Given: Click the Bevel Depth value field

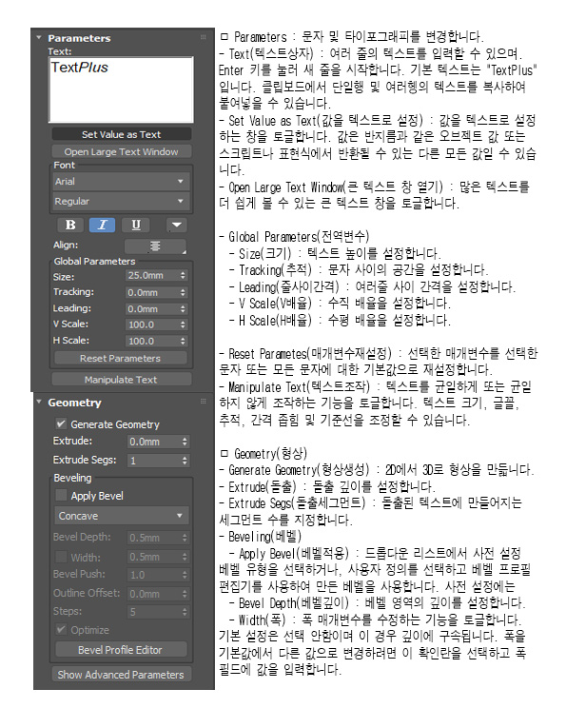Looking at the screenshot, I should coord(153,538).
